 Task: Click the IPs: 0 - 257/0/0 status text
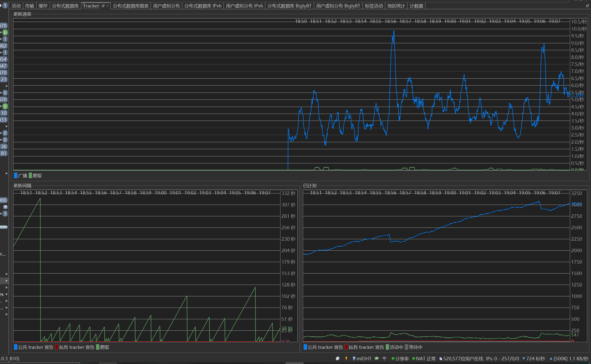click(x=502, y=359)
